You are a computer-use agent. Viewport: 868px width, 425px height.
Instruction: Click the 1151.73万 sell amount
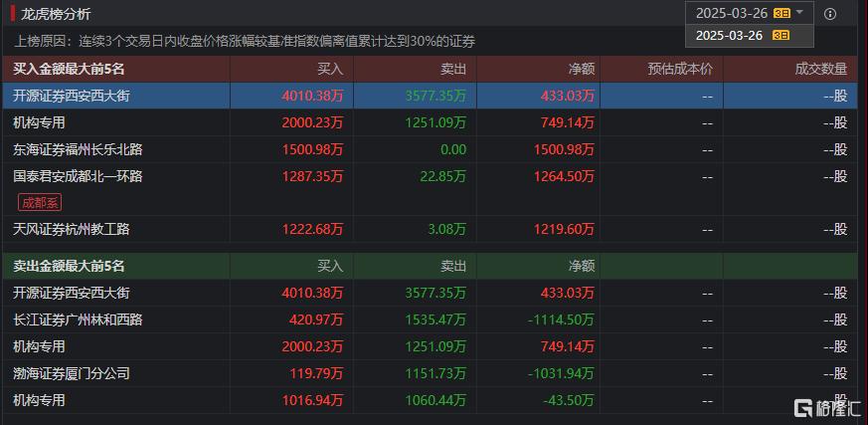435,373
